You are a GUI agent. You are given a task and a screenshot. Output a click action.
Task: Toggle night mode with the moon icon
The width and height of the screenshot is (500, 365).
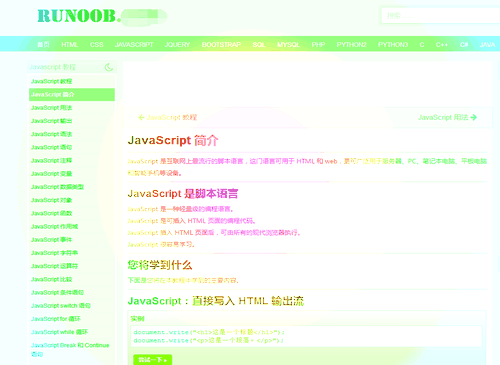(109, 67)
